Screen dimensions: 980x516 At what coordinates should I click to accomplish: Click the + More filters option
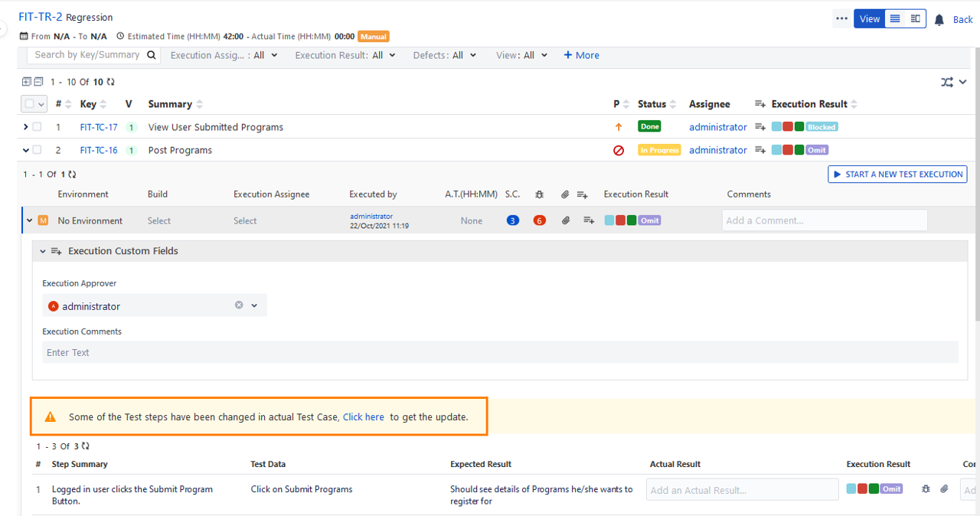[x=581, y=55]
